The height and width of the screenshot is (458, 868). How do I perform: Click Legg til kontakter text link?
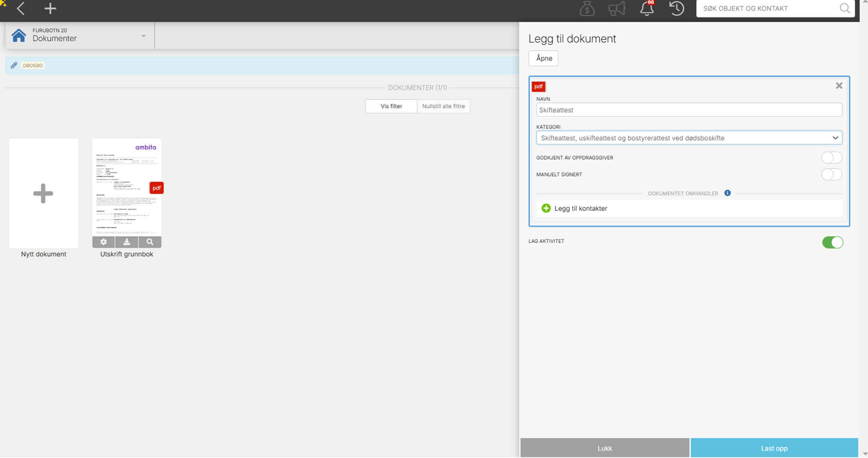coord(581,208)
